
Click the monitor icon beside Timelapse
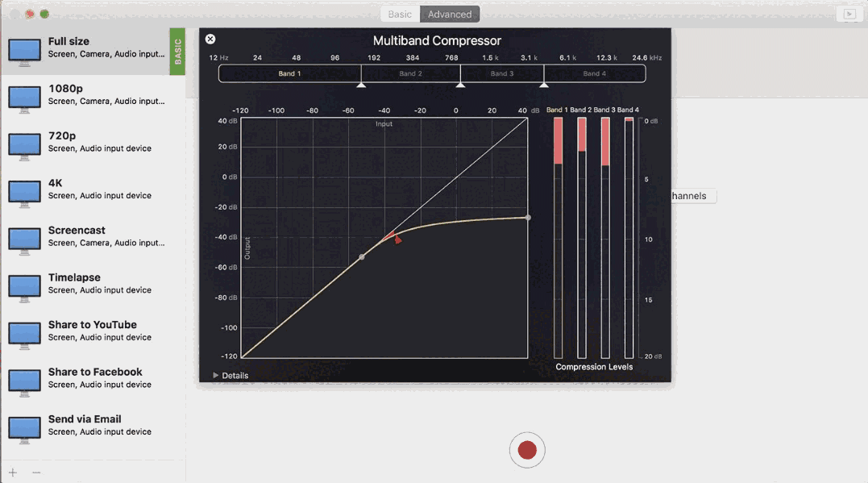click(24, 288)
